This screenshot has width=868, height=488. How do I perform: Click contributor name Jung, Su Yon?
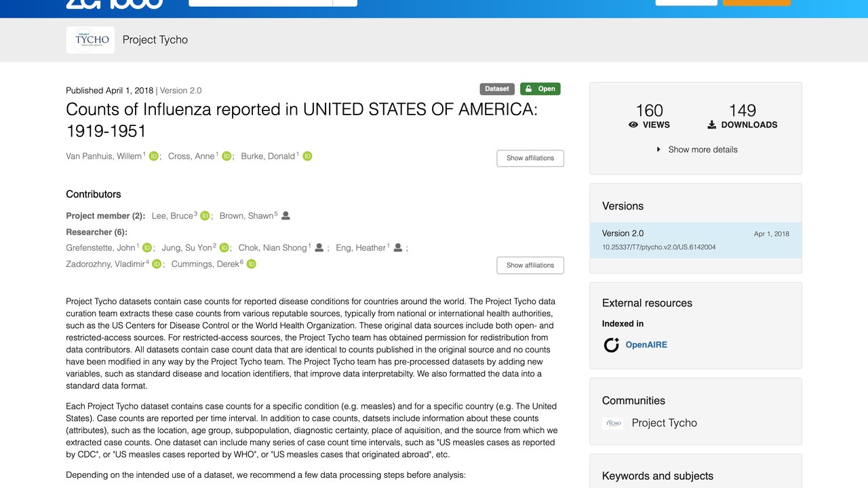[x=186, y=247]
